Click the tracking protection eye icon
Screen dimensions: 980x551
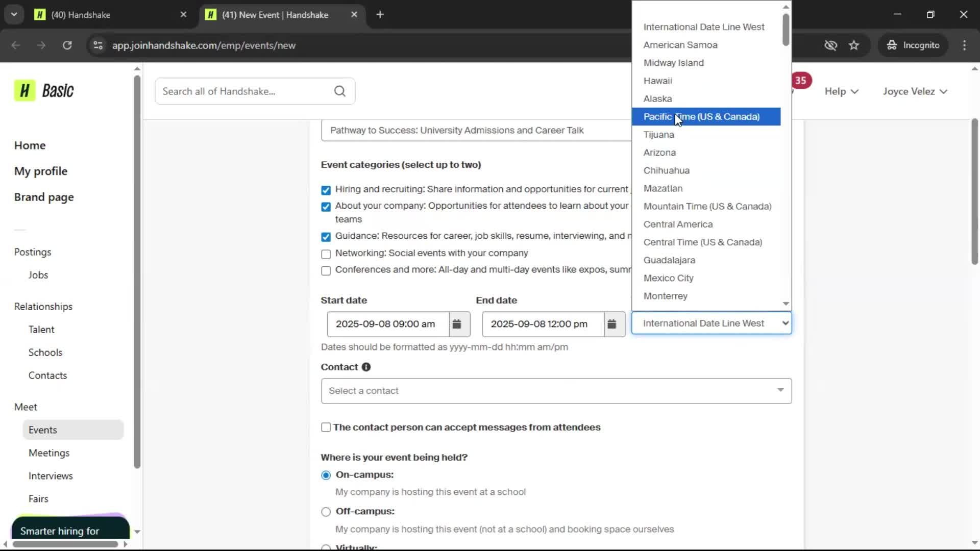[x=830, y=45]
